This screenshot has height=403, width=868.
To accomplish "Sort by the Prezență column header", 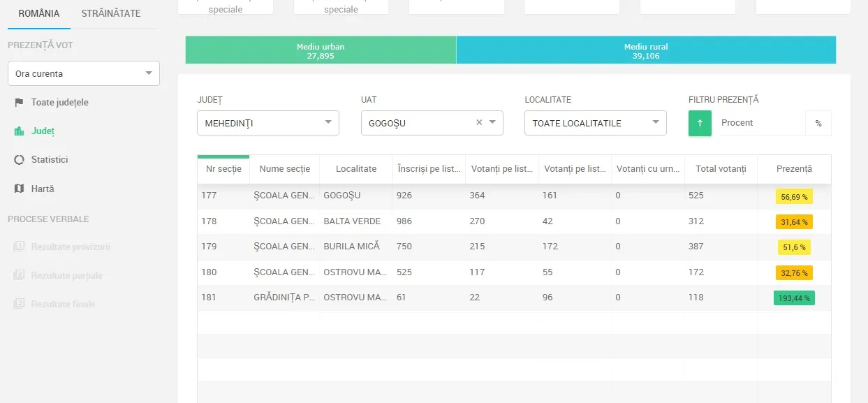I will [794, 169].
